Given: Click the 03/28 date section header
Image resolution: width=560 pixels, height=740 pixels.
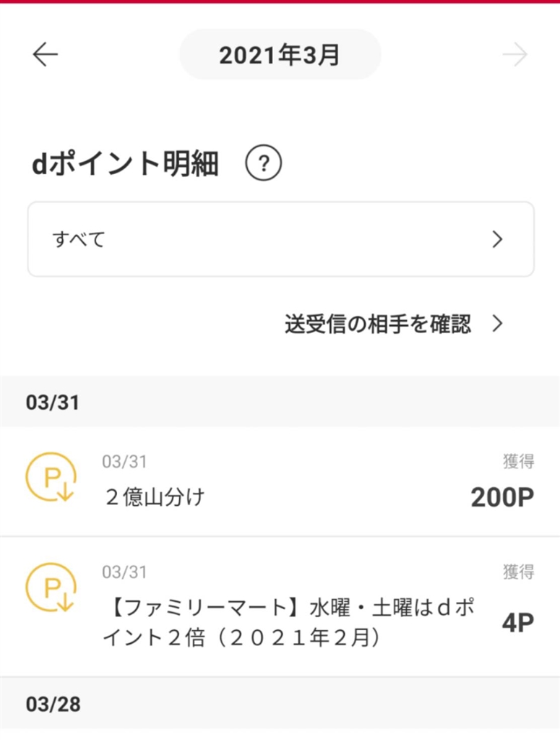Looking at the screenshot, I should [x=53, y=703].
